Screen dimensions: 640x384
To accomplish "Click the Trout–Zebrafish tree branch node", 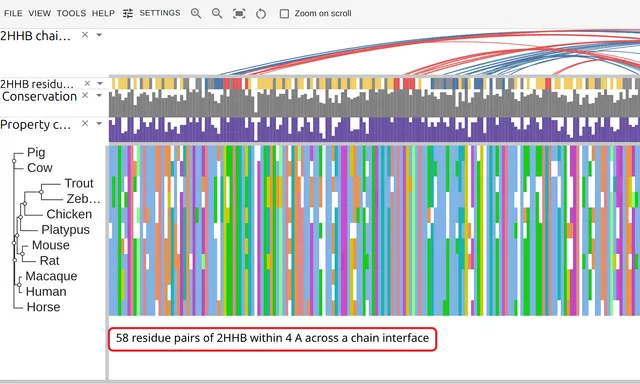I will click(x=41, y=191).
